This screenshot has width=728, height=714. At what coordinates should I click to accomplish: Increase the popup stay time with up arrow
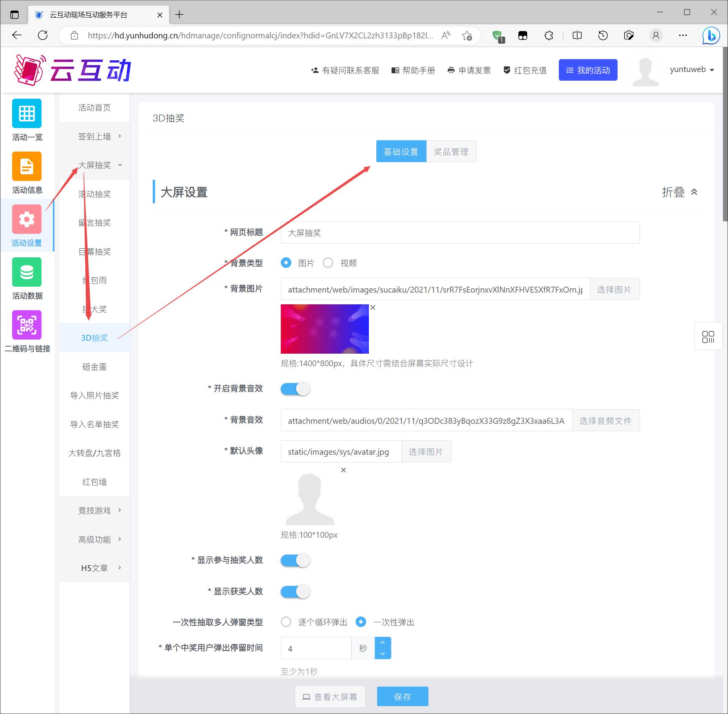click(383, 643)
